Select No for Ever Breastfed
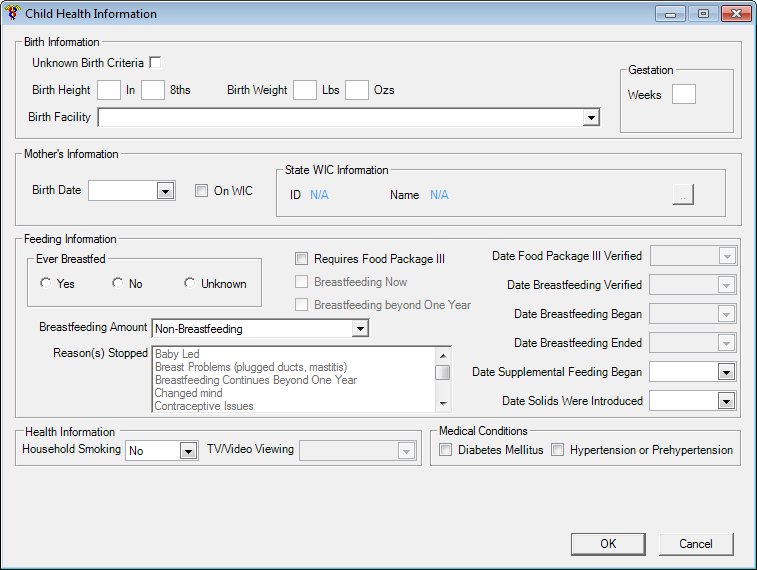This screenshot has height=570, width=757. click(x=117, y=283)
